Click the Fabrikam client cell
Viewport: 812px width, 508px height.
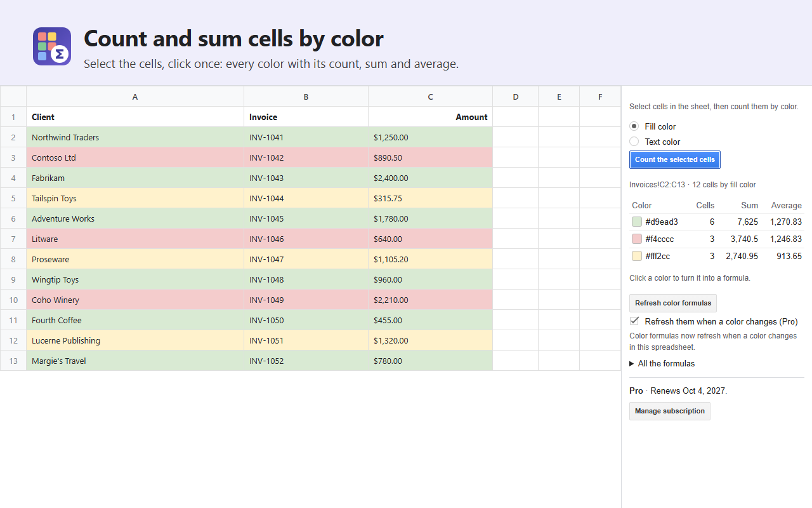pos(135,178)
